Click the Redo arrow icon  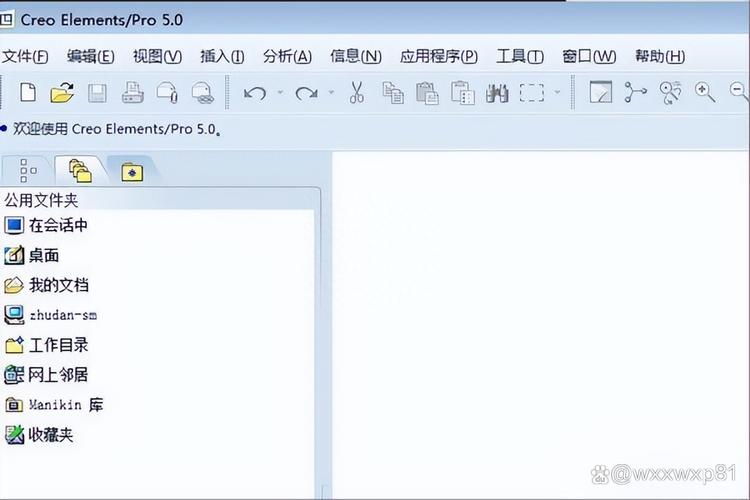306,93
